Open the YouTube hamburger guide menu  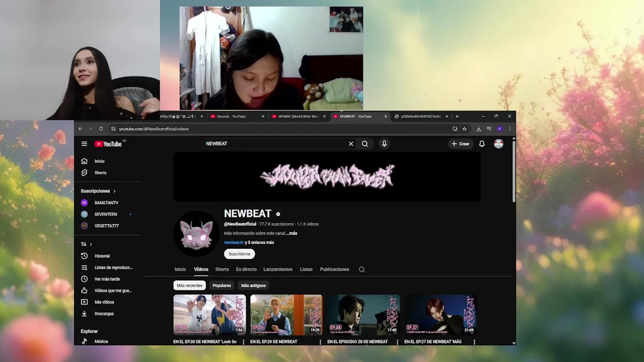tap(84, 144)
